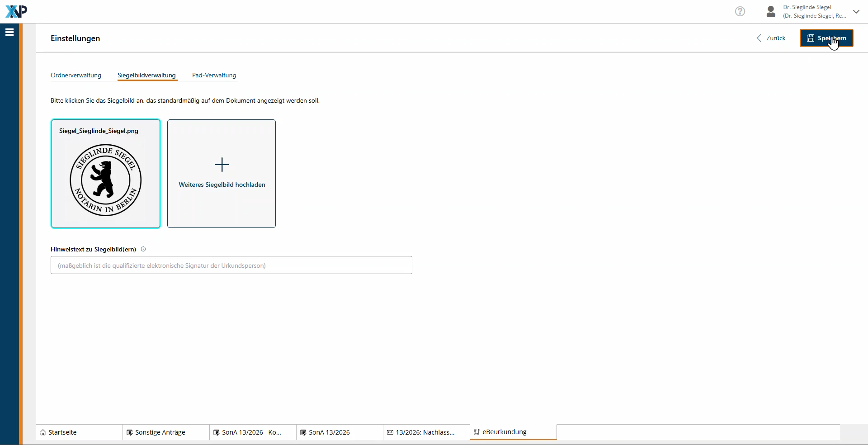Open the SonA 13/2026 - Ko... tab
The image size is (868, 445).
click(x=251, y=432)
